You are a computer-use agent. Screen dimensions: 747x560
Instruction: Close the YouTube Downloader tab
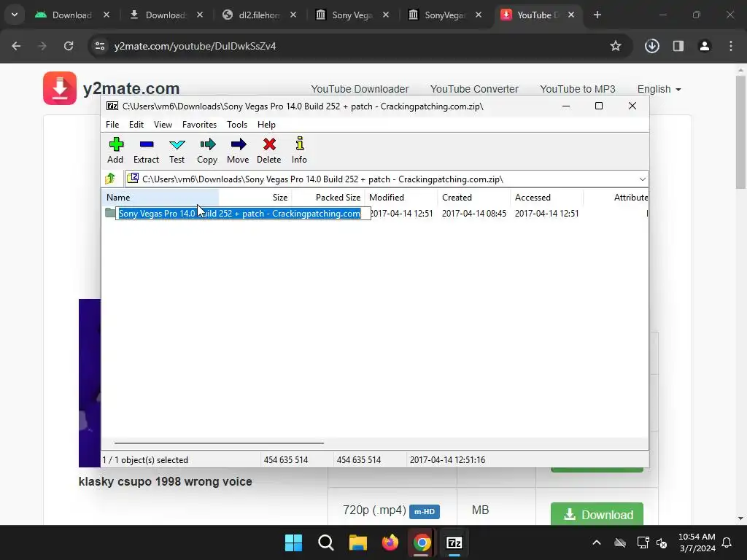(571, 15)
